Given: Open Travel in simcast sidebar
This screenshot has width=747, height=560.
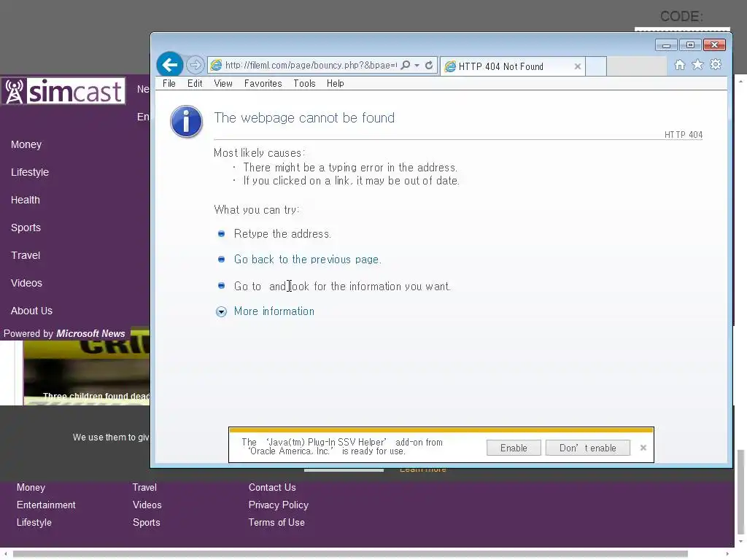Looking at the screenshot, I should click(x=26, y=255).
